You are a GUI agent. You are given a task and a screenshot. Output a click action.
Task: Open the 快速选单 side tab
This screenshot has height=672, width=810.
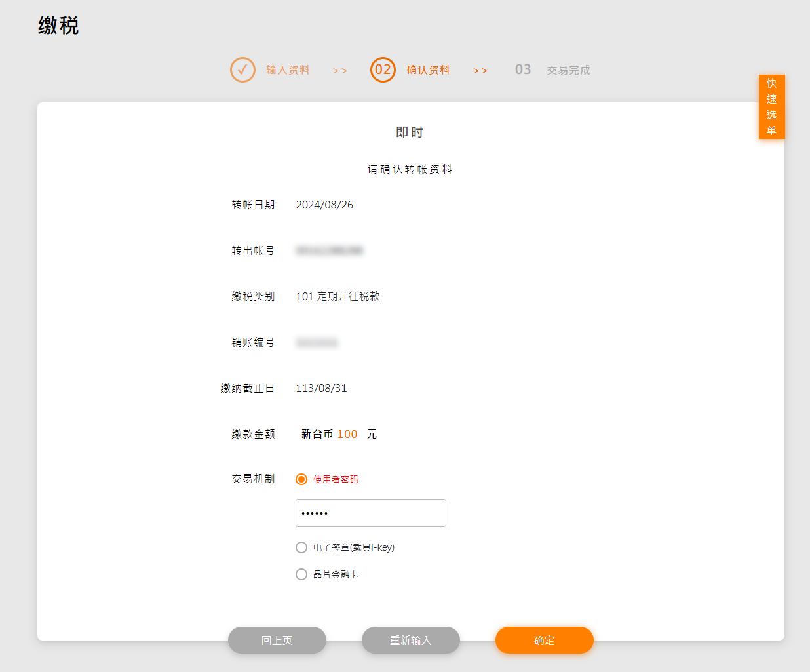click(x=771, y=107)
